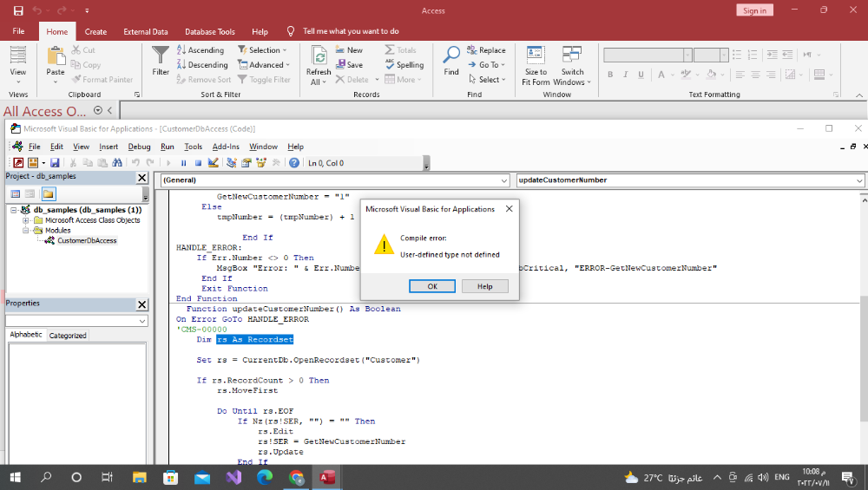Image resolution: width=868 pixels, height=490 pixels.
Task: Click View Object icon in Project panel
Action: point(30,194)
